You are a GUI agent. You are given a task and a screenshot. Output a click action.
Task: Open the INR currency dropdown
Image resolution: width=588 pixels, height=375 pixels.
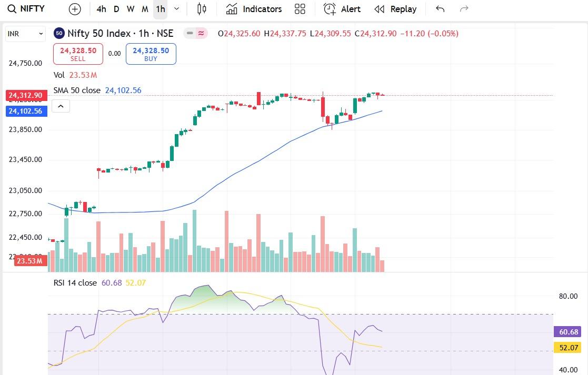click(25, 34)
